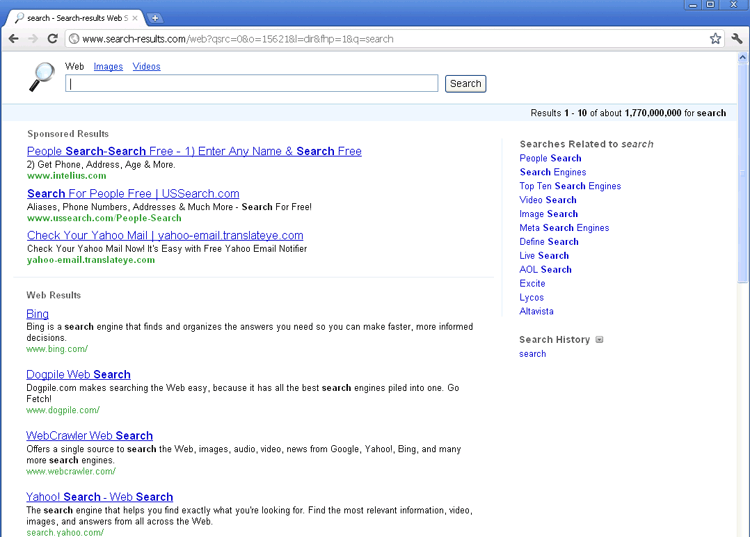Open a new tab with plus button
Viewport: 750px width, 537px height.
156,18
